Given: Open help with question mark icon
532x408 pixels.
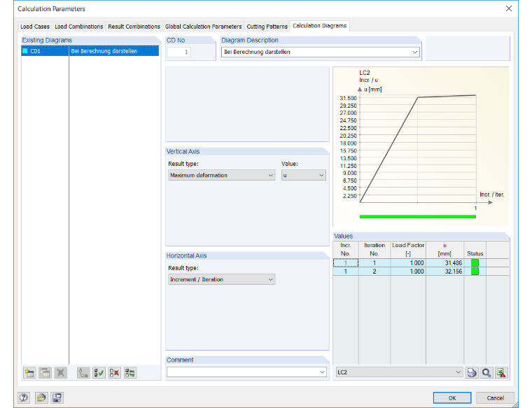Looking at the screenshot, I should click(x=24, y=398).
